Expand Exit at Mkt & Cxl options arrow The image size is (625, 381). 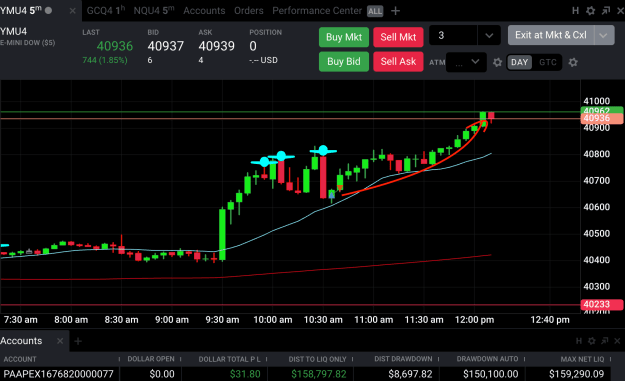[x=604, y=35]
